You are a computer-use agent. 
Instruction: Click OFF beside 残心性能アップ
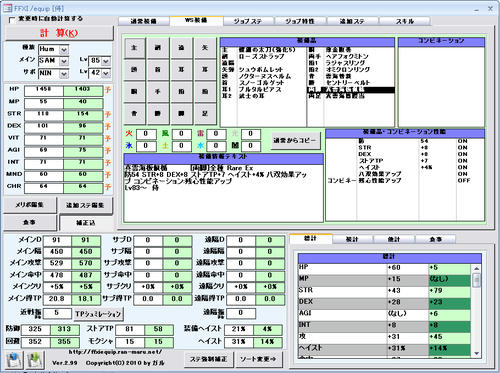[464, 181]
